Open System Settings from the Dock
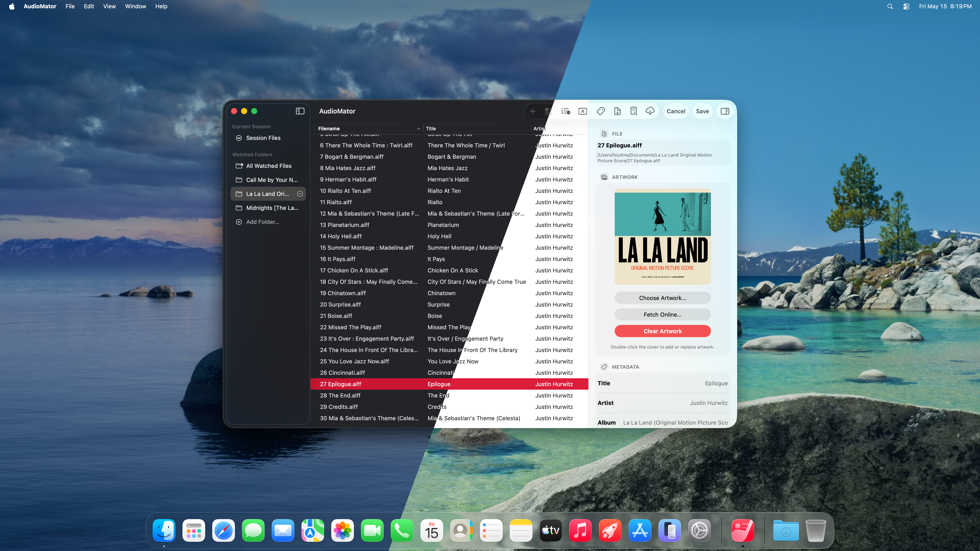980x551 pixels. point(700,530)
